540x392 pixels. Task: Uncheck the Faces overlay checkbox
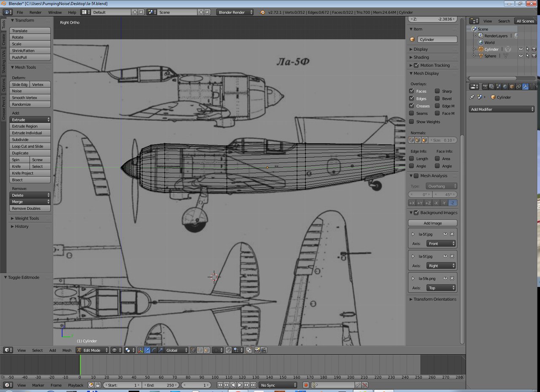tap(412, 91)
